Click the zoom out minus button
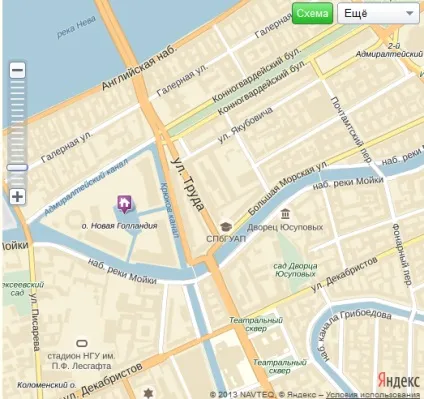The height and width of the screenshot is (399, 424). tap(17, 70)
